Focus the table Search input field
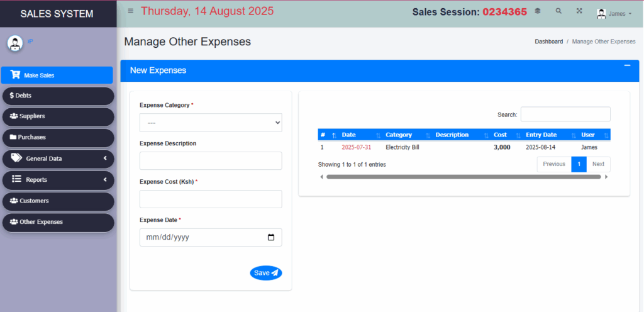 (x=565, y=114)
